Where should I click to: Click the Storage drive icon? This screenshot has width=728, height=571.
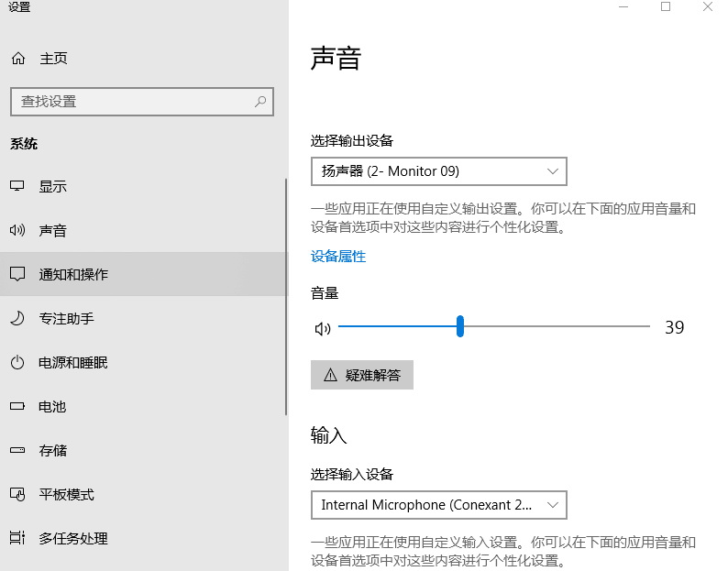click(17, 451)
